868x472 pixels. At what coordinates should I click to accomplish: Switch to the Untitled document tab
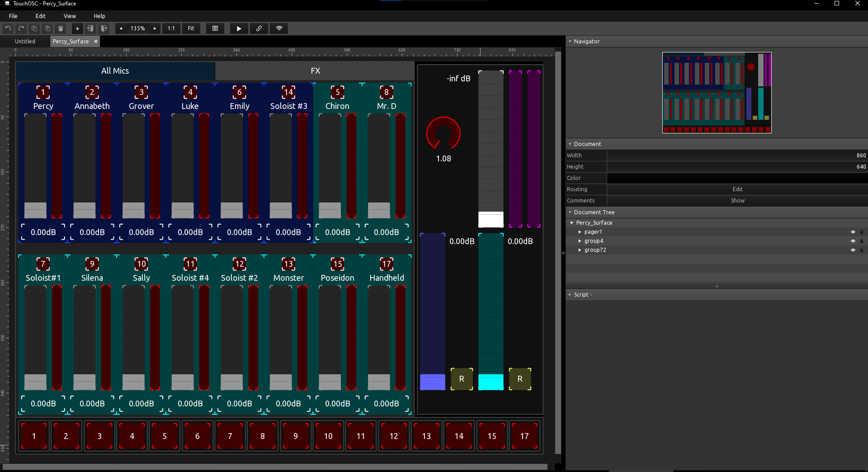[25, 41]
